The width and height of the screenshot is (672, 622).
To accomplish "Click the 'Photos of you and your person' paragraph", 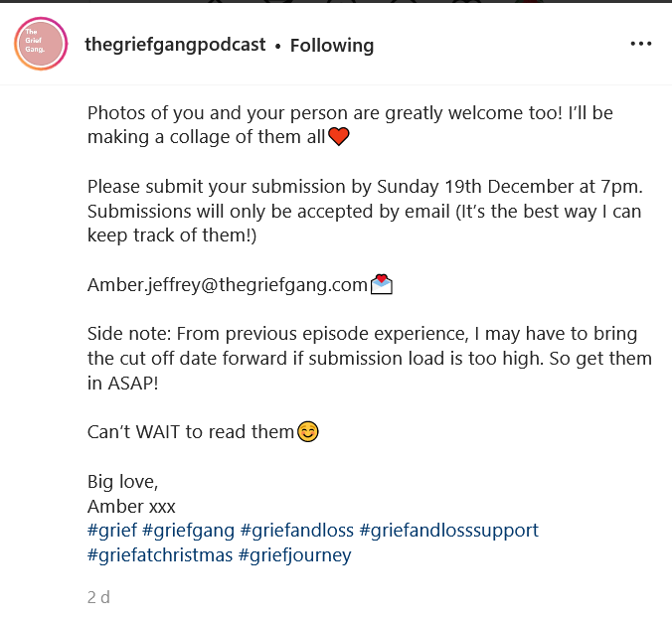I will pos(348,113).
